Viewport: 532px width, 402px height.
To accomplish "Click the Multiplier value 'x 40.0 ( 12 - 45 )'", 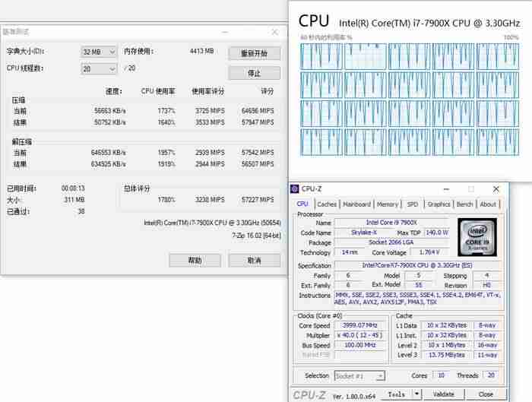I will 360,335.
